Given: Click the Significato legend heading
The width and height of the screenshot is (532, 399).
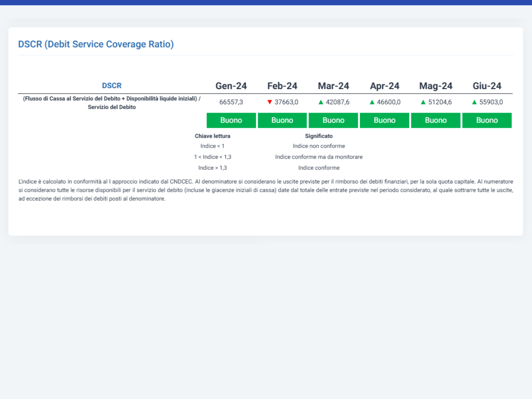Looking at the screenshot, I should (319, 136).
